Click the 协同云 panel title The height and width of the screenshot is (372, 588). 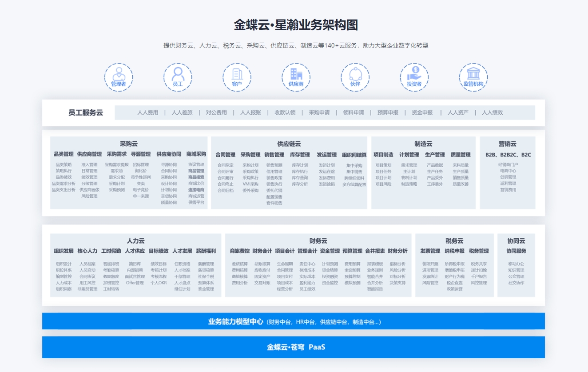click(x=516, y=240)
